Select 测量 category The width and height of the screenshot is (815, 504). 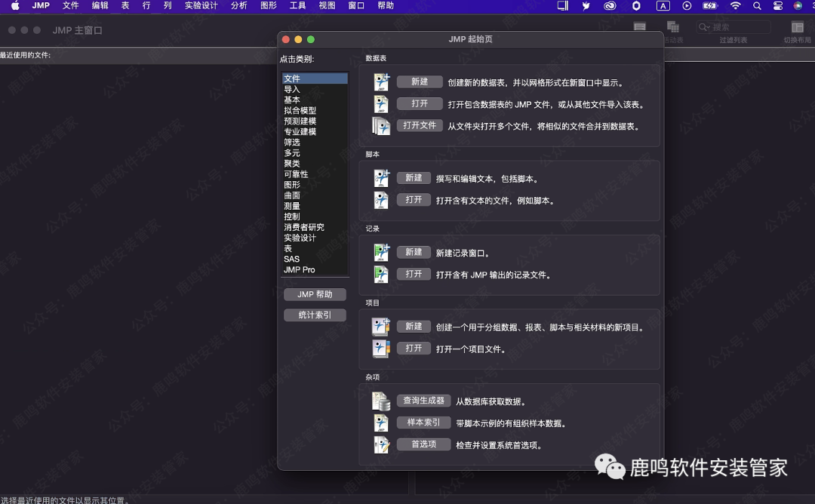coord(315,206)
